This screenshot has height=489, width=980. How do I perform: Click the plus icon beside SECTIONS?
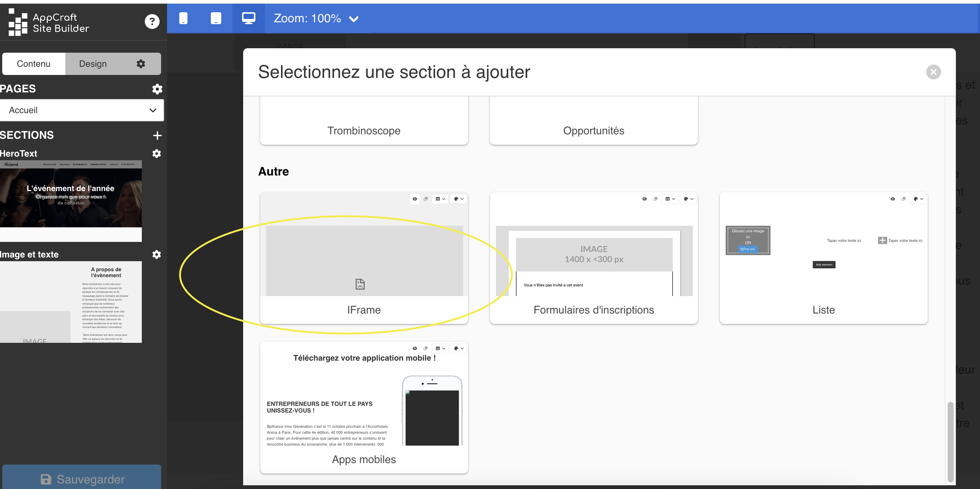coord(157,135)
